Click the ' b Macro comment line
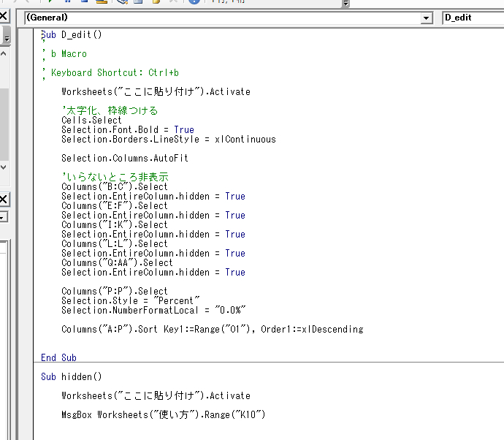This screenshot has width=504, height=440. coord(64,53)
